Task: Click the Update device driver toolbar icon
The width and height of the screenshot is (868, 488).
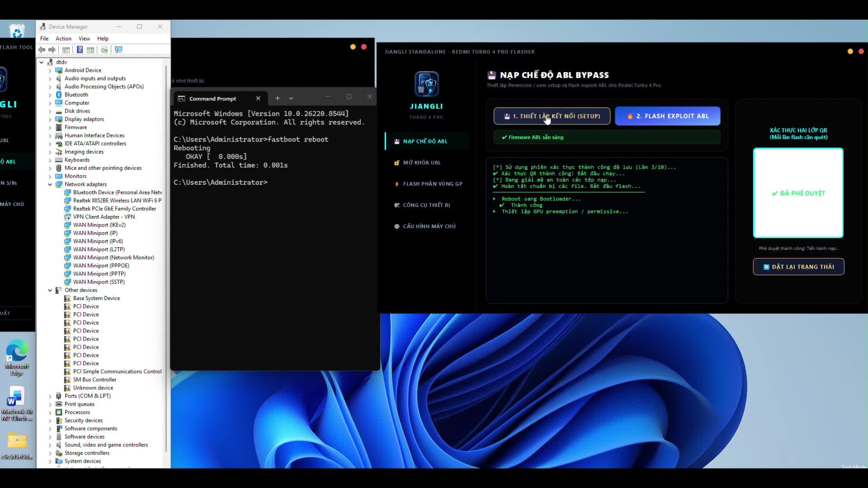Action: coord(104,50)
